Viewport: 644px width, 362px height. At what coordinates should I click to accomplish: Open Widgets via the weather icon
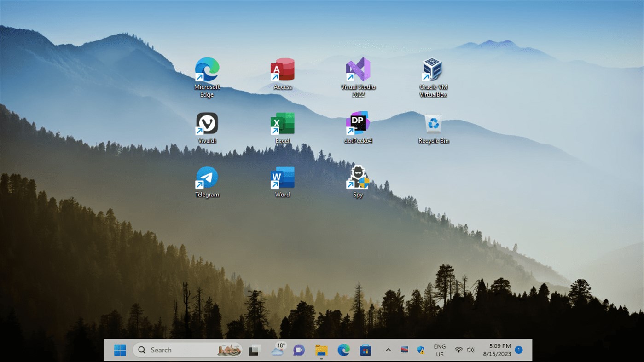276,350
